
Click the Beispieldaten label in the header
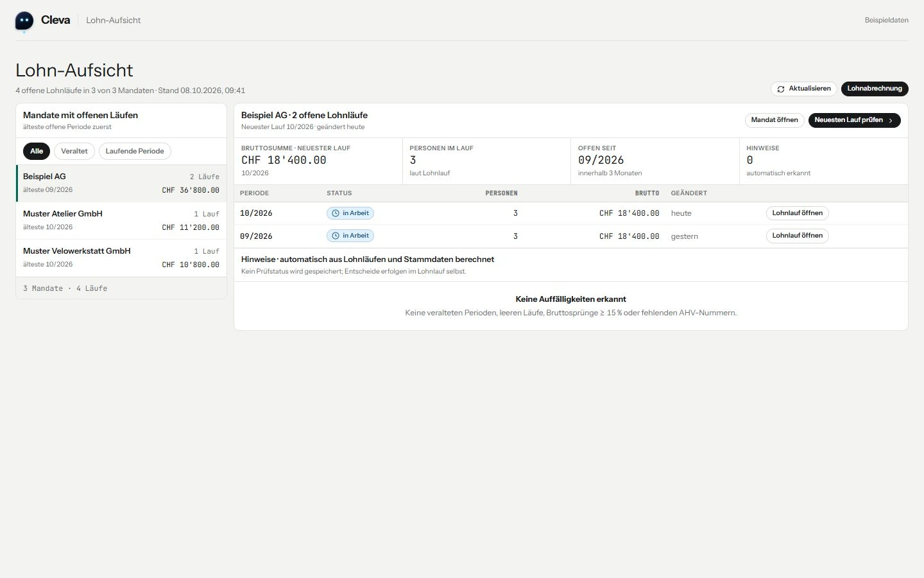886,21
